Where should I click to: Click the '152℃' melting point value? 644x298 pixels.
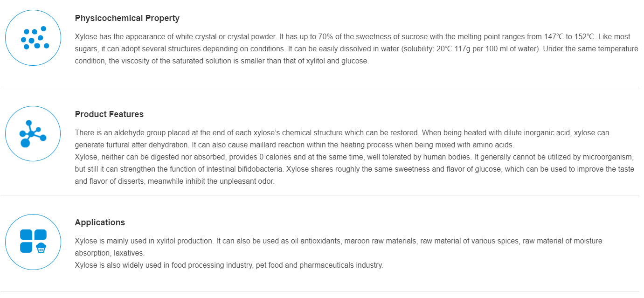pos(585,36)
